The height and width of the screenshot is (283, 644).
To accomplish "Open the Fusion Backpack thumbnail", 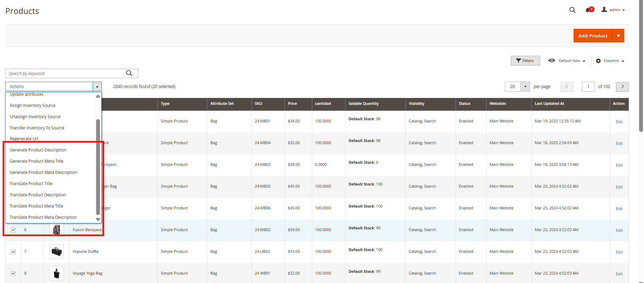I will (x=56, y=230).
